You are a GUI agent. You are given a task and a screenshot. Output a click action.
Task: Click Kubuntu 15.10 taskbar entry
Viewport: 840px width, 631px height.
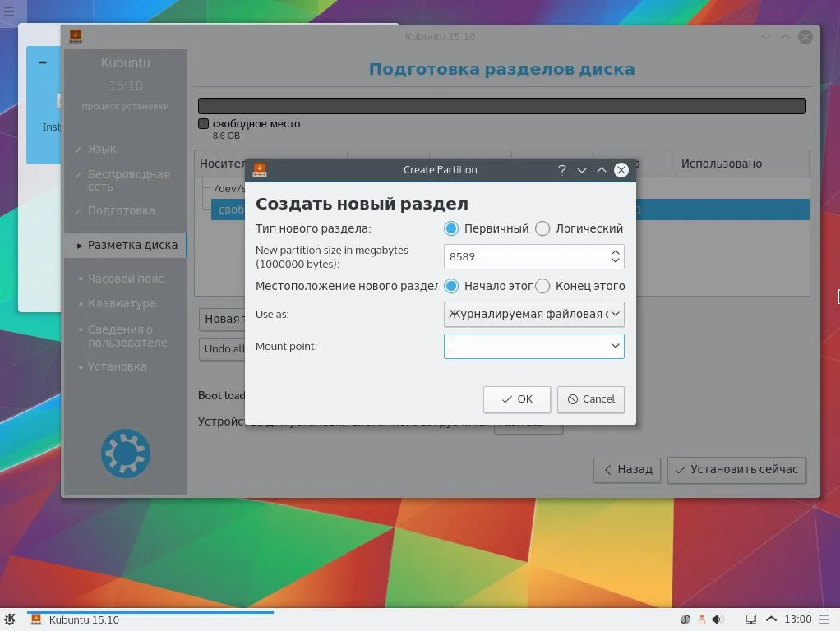coord(151,619)
